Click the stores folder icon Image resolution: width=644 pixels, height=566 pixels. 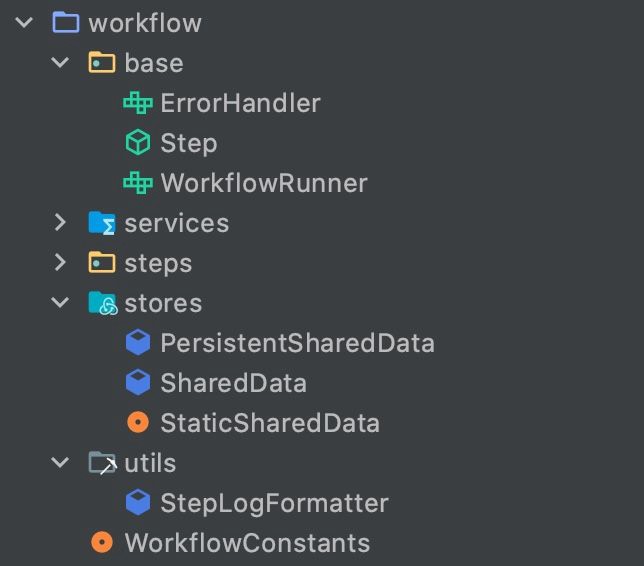103,303
